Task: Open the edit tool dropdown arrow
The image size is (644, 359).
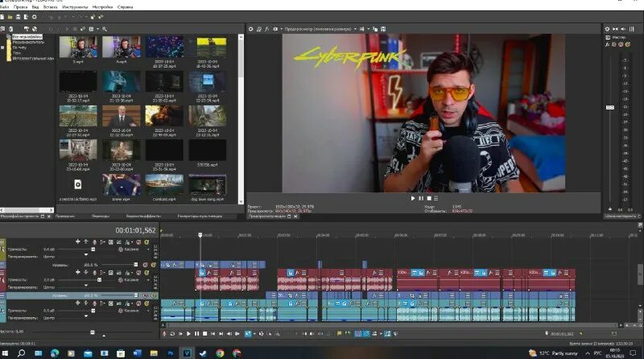Action: [254, 334]
